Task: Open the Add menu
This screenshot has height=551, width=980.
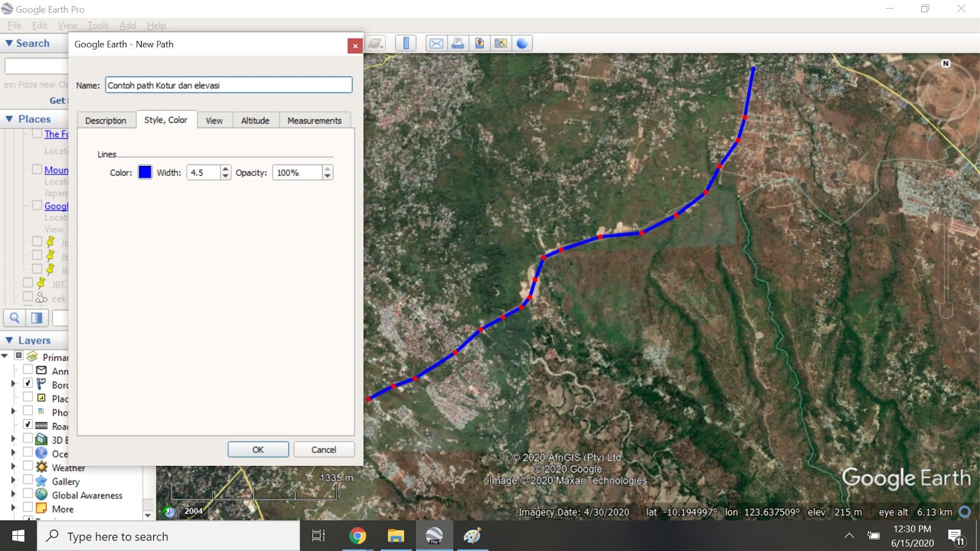Action: (127, 26)
